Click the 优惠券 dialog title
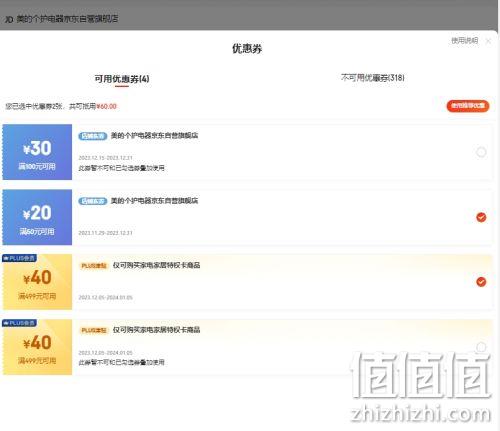Image resolution: width=500 pixels, height=431 pixels. click(247, 49)
